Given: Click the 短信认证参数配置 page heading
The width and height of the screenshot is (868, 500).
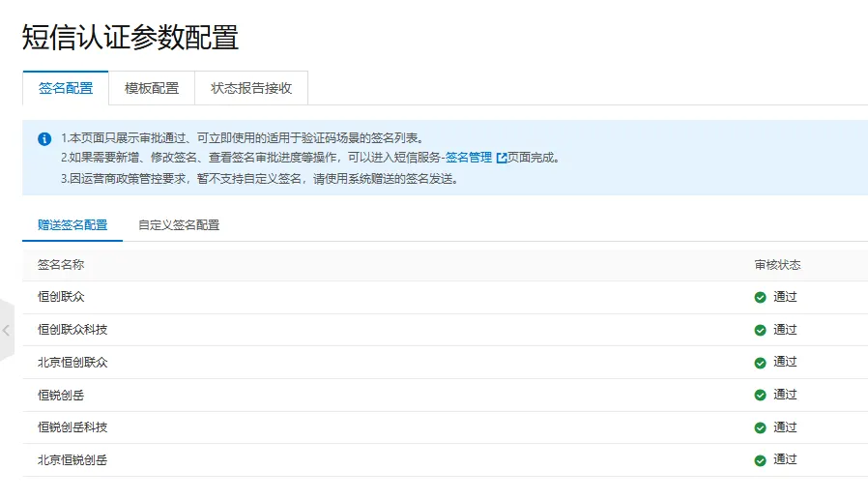Looking at the screenshot, I should point(130,38).
